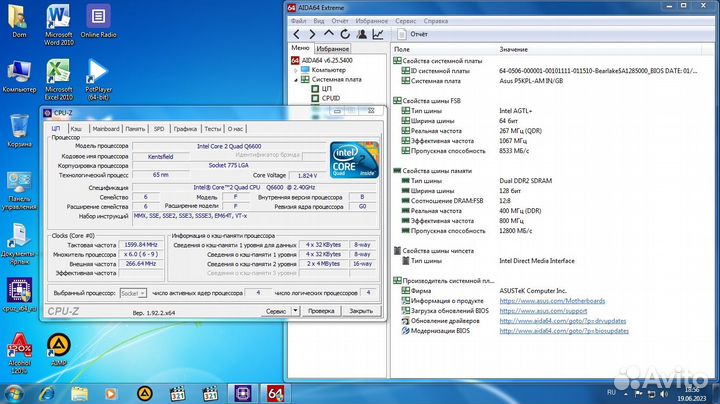Screen dimensions: 720x404
Task: Open media player icon on taskbar
Action: tap(111, 393)
